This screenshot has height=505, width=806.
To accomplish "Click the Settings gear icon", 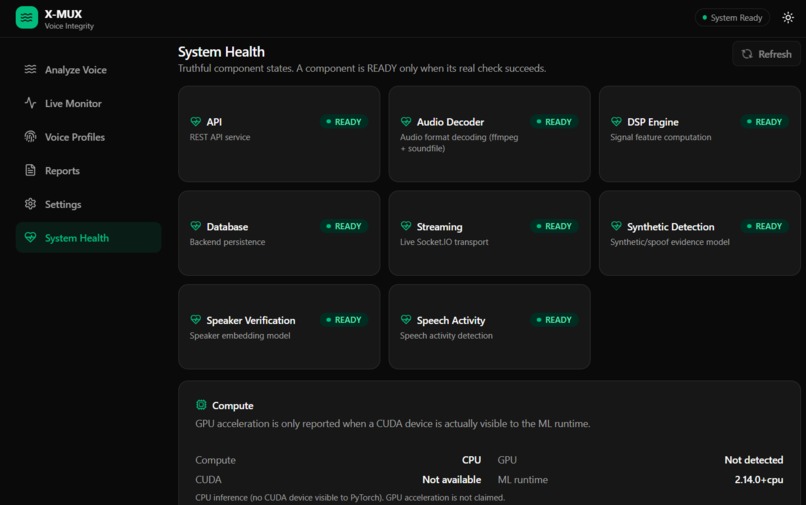I will [x=30, y=204].
